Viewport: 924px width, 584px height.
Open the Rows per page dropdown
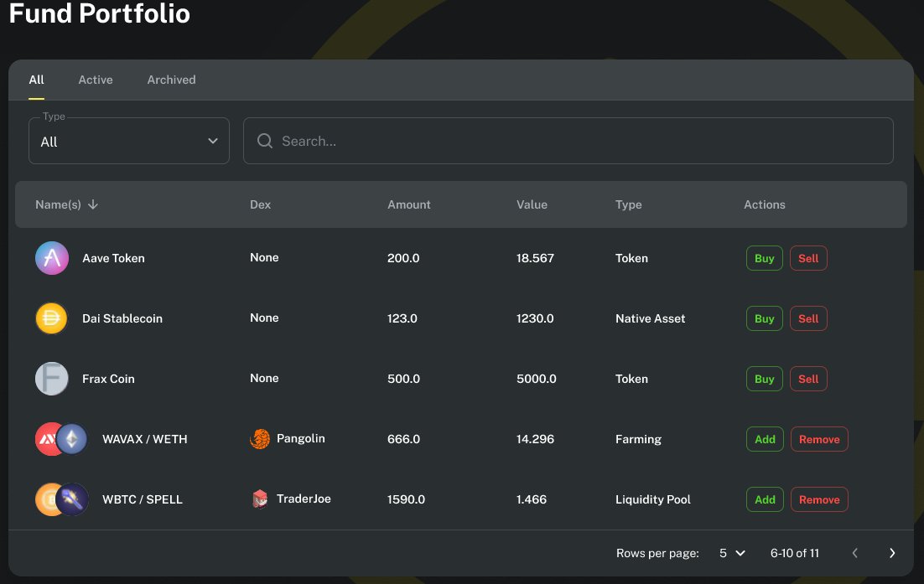(x=732, y=553)
